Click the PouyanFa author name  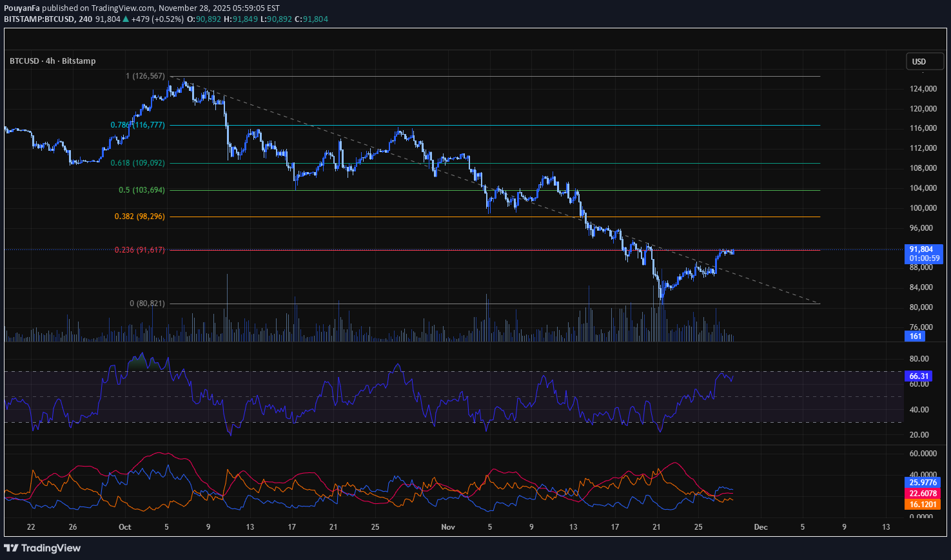(x=21, y=8)
